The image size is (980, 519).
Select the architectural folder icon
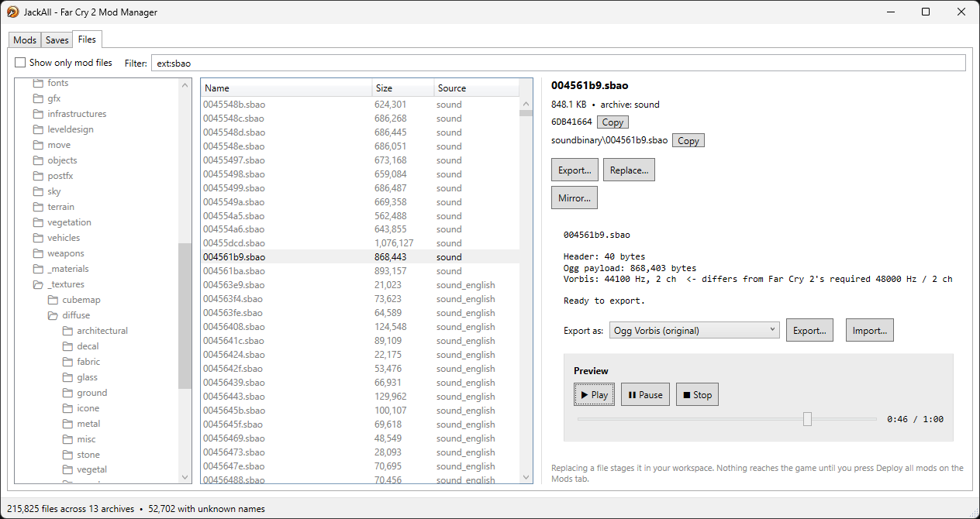pos(67,331)
